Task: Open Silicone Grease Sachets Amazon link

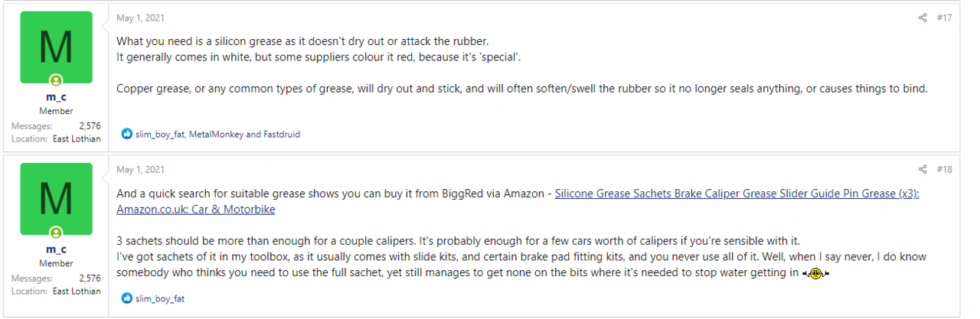Action: pyautogui.click(x=737, y=194)
